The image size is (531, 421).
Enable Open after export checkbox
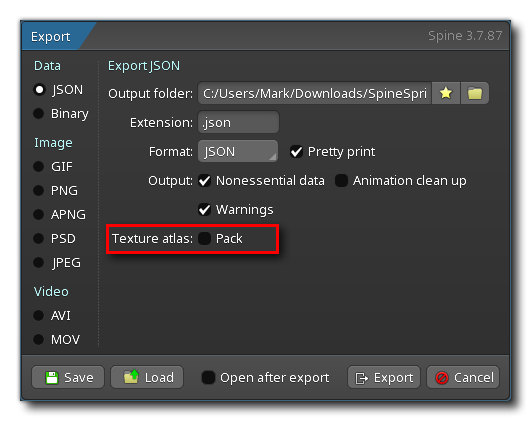(208, 377)
